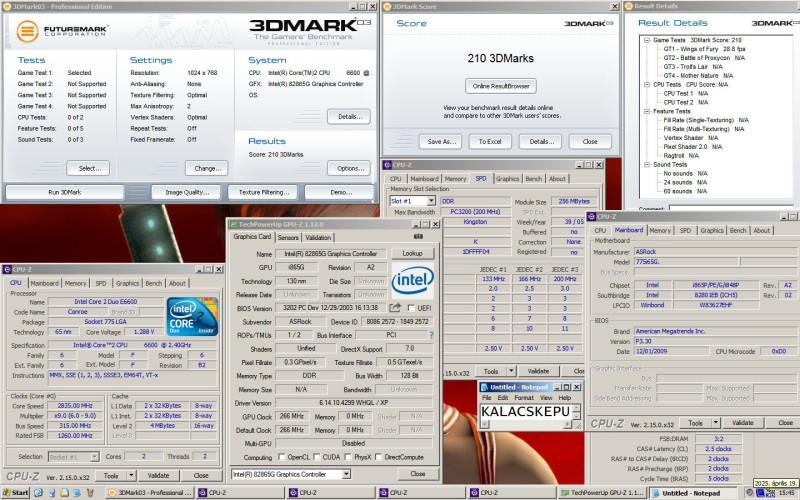Image resolution: width=800 pixels, height=500 pixels.
Task: Toggle the PhysX computing checkbox
Action: 348,457
